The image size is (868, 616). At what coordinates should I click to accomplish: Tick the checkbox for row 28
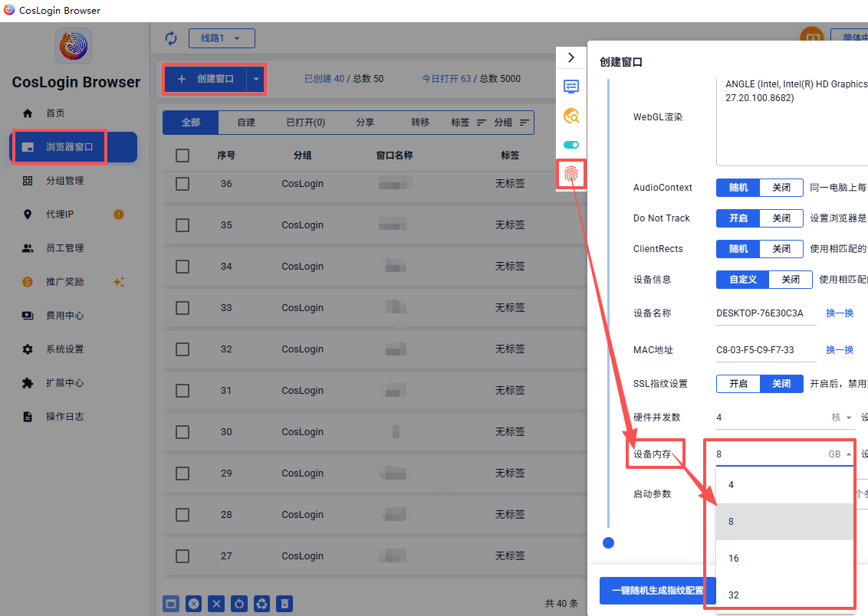182,515
